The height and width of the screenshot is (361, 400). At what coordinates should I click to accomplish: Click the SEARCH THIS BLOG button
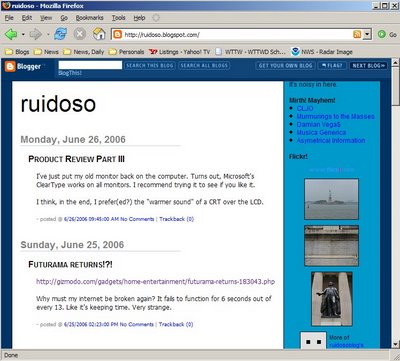(x=150, y=65)
